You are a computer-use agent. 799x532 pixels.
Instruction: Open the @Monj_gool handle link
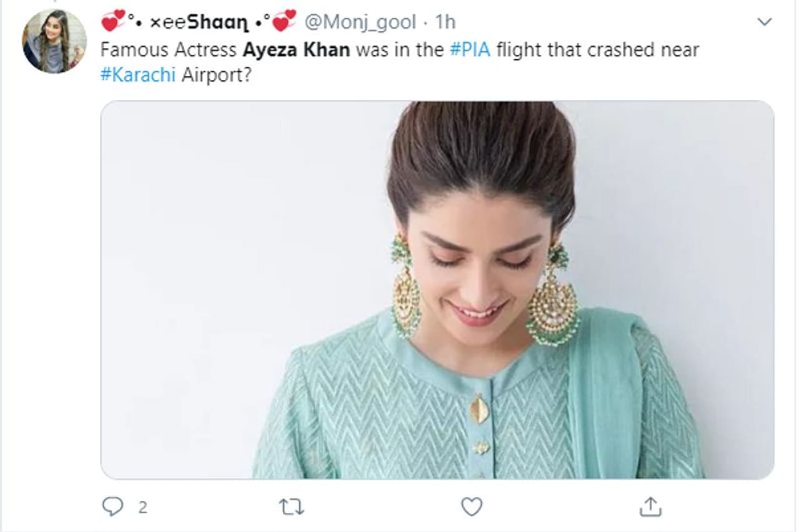point(360,22)
